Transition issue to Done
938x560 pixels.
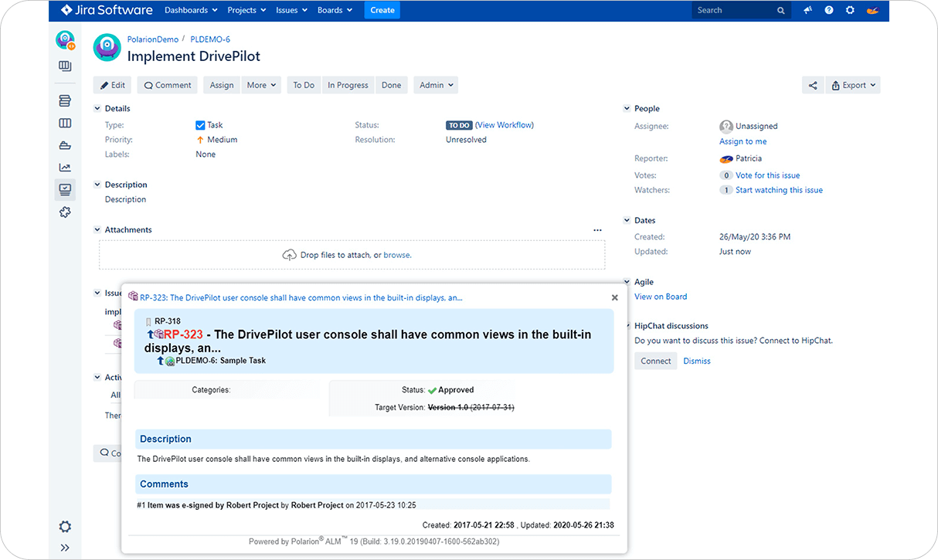point(392,85)
